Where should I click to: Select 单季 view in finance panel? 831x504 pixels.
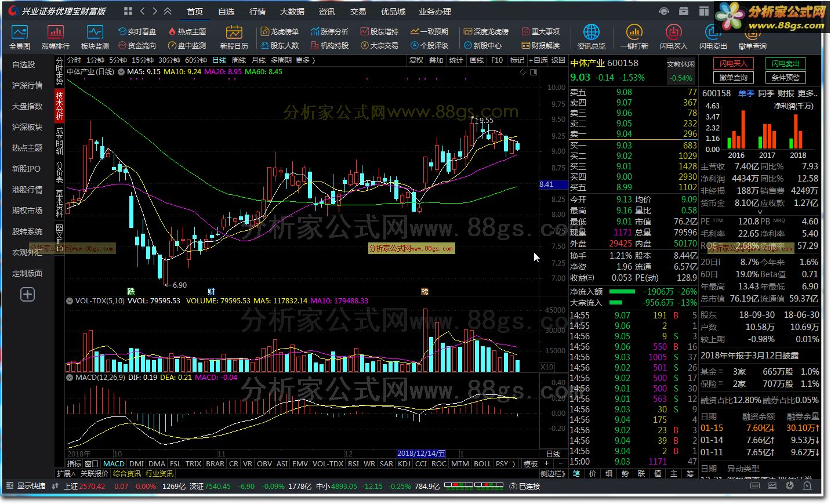(746, 93)
